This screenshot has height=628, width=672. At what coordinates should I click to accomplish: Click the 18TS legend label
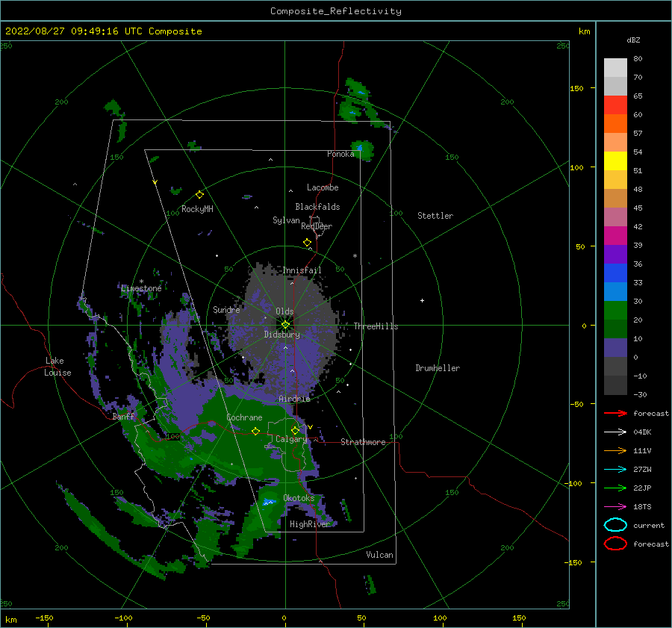[x=642, y=507]
